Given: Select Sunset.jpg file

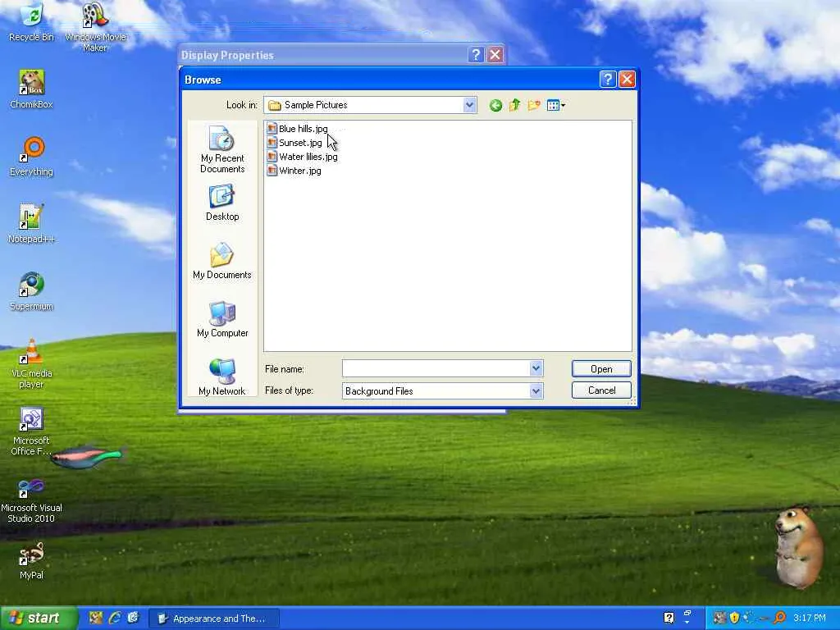Looking at the screenshot, I should tap(294, 143).
